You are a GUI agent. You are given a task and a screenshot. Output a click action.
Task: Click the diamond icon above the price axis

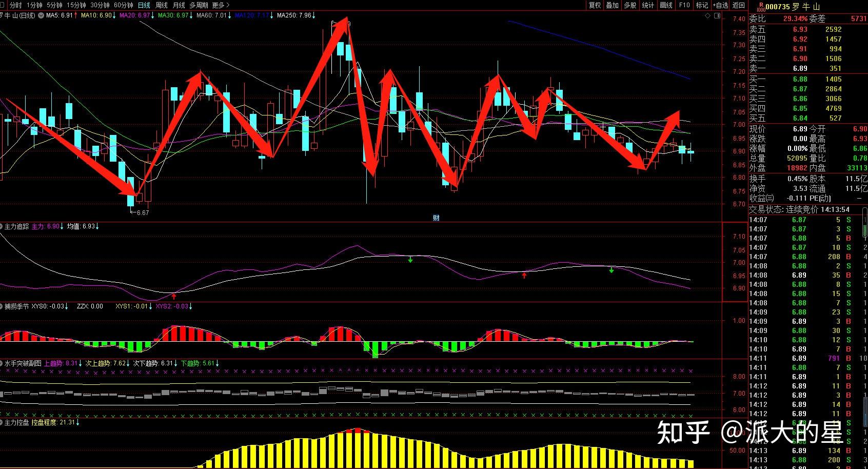708,16
